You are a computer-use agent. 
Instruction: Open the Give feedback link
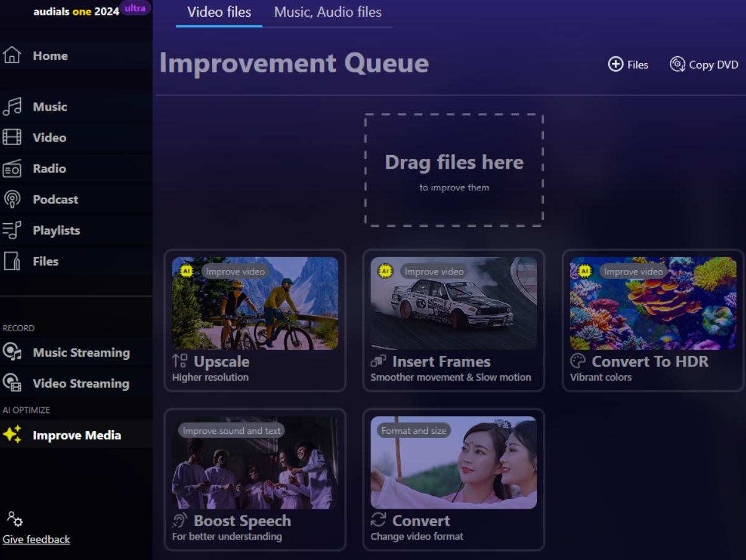click(x=36, y=540)
